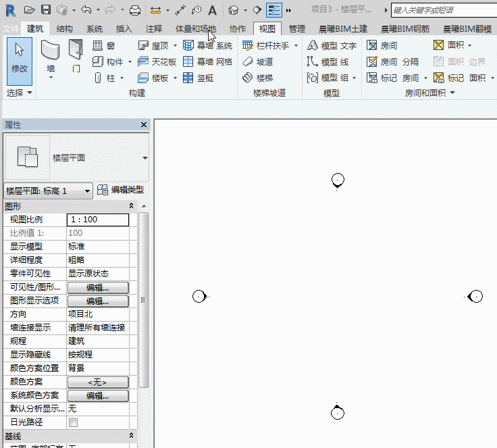Choose the Ceiling tool

pos(157,62)
